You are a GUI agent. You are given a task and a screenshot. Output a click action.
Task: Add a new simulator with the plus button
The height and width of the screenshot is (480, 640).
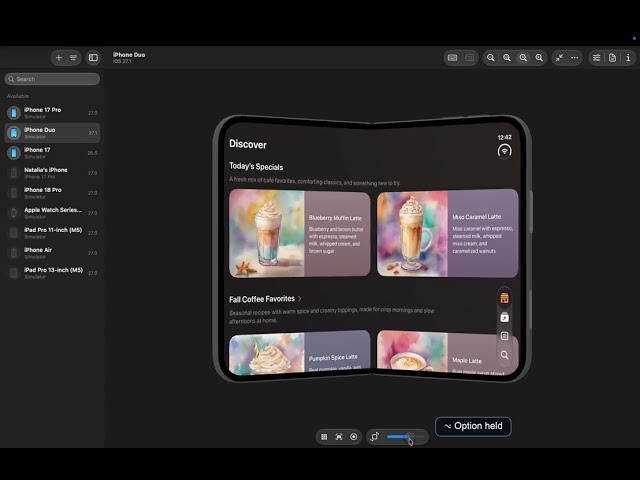(x=59, y=58)
